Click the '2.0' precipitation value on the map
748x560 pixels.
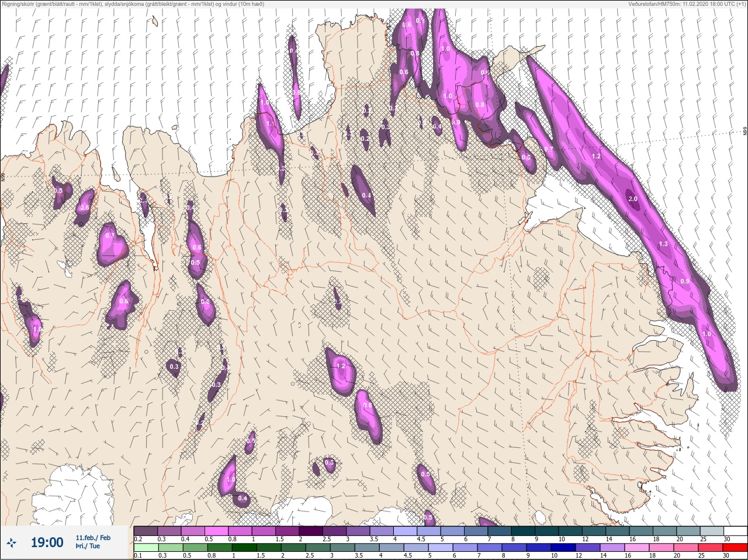[633, 199]
